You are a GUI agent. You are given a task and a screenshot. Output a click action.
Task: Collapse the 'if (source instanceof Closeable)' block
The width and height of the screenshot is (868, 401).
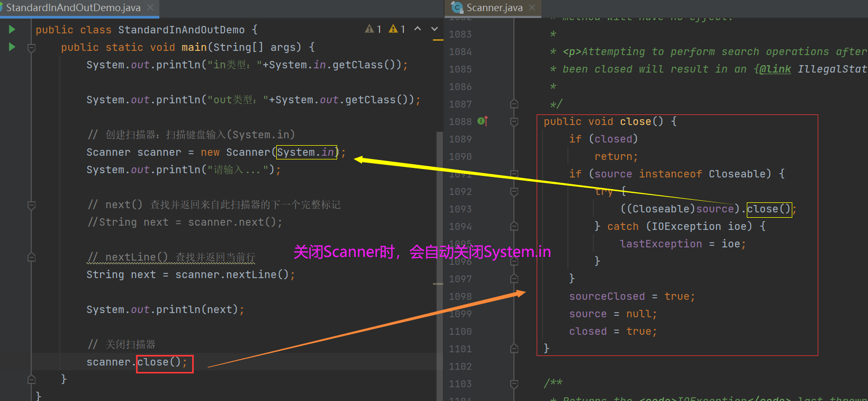coord(514,174)
